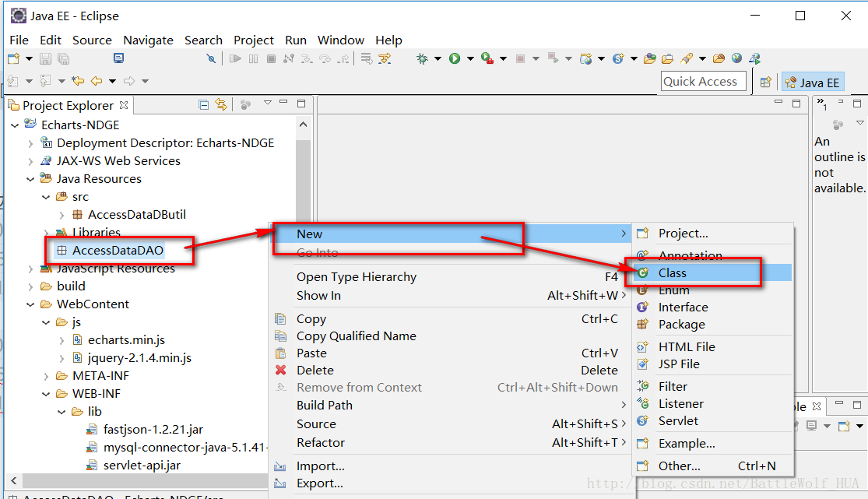Open Build Path submenu
This screenshot has width=868, height=499.
tap(451, 405)
